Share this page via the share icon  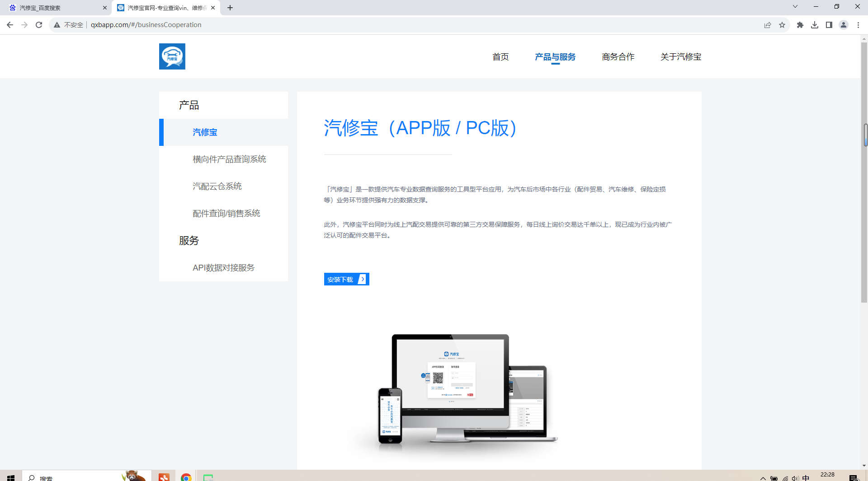[x=768, y=25]
